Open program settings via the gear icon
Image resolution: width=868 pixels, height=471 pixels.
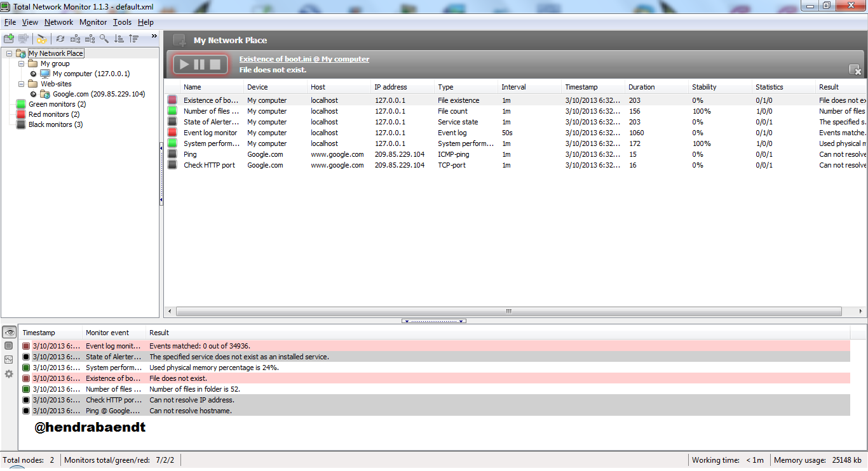[x=9, y=374]
